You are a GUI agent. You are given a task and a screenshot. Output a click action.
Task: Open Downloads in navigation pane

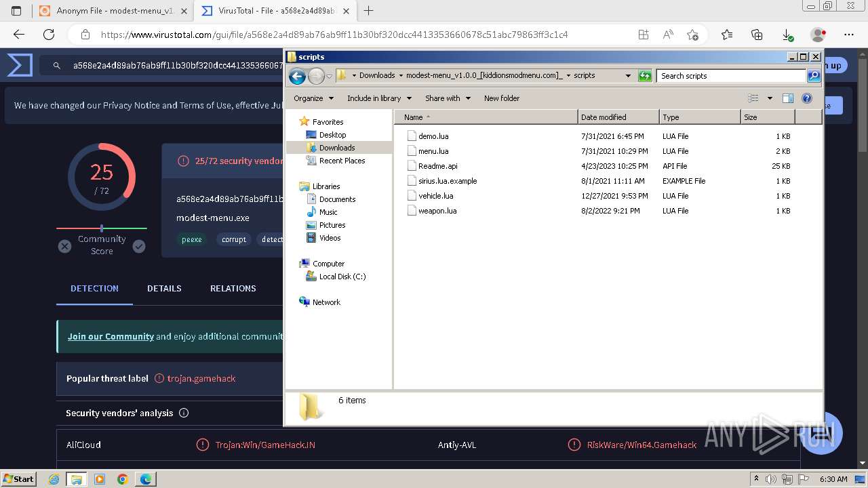click(x=337, y=148)
